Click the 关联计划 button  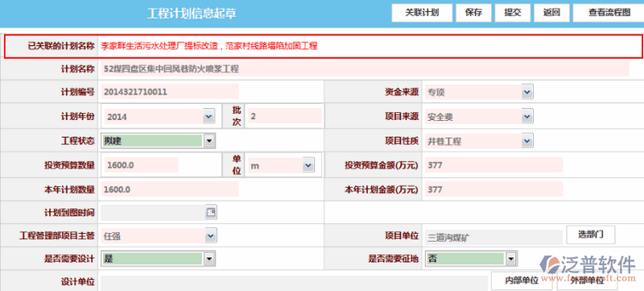click(422, 13)
